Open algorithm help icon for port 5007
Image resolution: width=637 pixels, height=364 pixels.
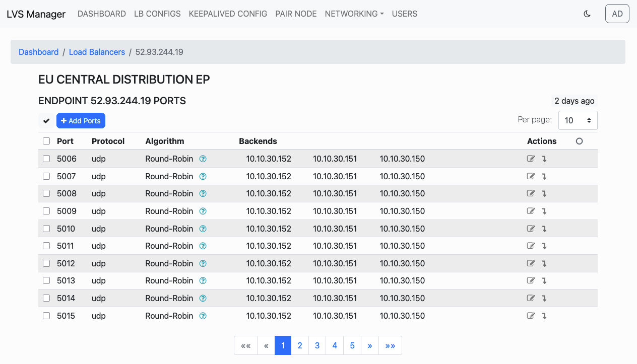203,177
